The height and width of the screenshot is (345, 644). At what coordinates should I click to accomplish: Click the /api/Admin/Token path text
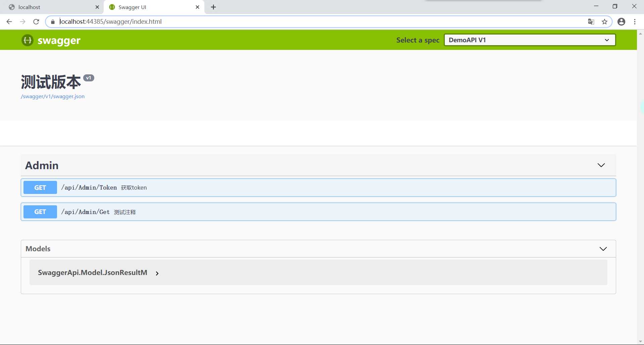coord(89,188)
